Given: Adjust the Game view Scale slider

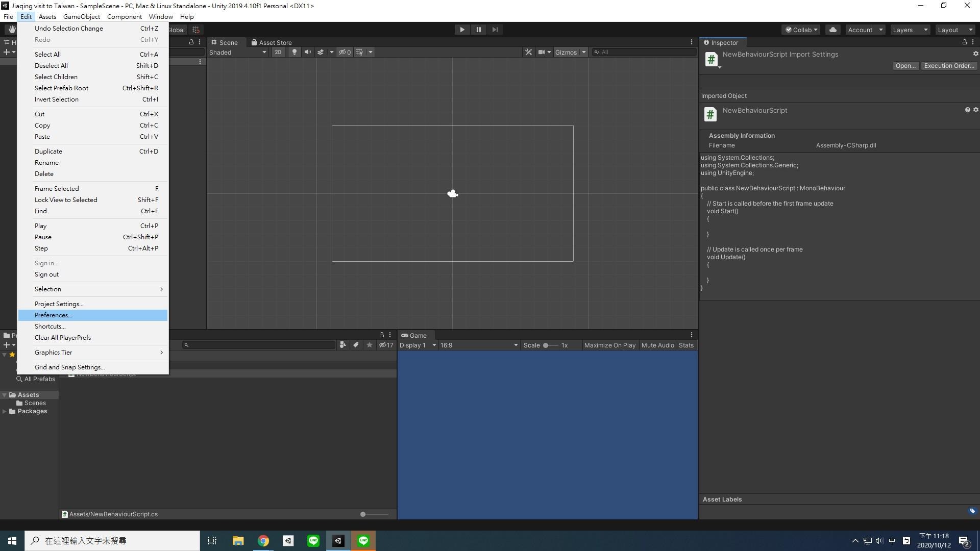Looking at the screenshot, I should [x=550, y=345].
